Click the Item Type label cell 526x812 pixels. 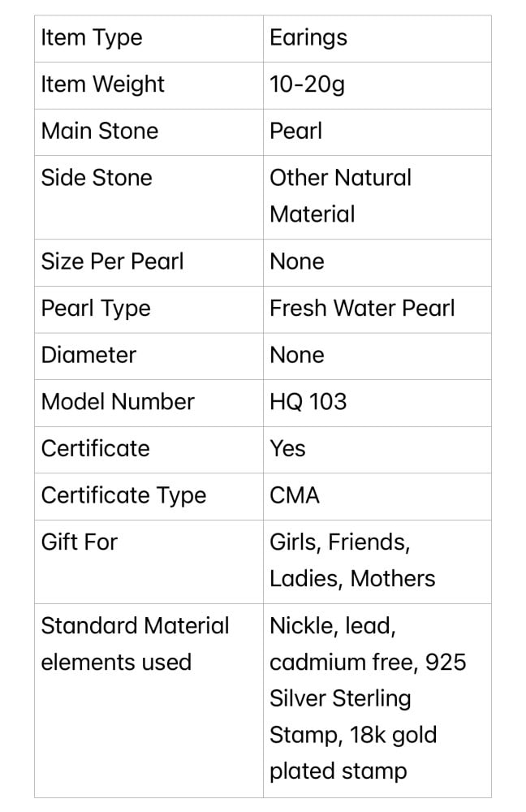92,38
